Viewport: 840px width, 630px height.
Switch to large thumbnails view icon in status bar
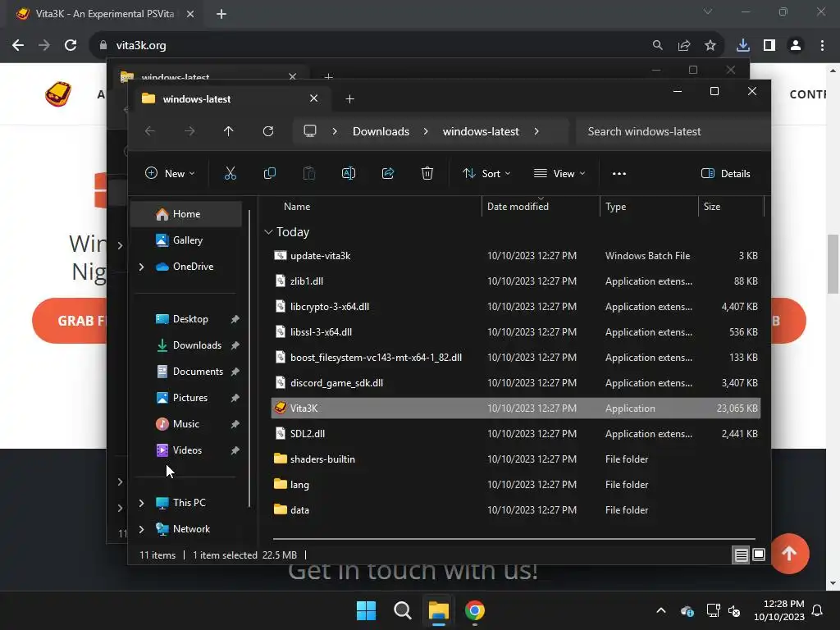[759, 555]
